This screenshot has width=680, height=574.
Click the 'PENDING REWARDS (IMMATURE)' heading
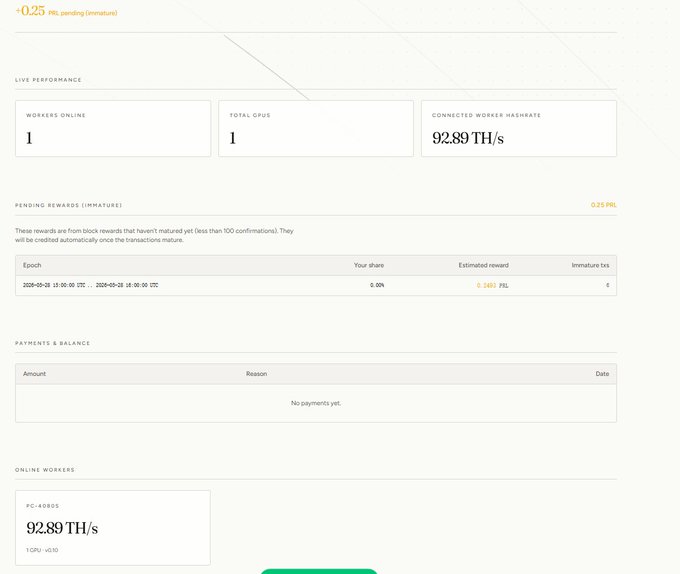69,205
